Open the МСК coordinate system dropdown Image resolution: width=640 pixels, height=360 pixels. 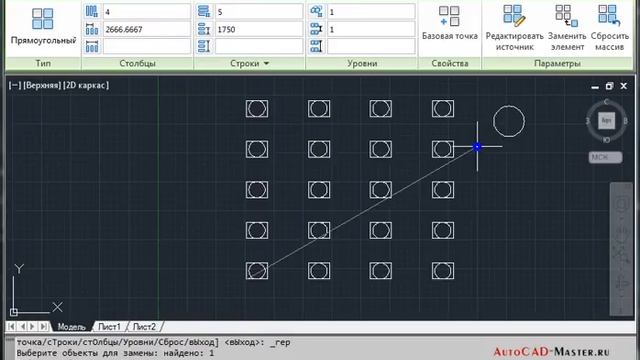point(605,157)
